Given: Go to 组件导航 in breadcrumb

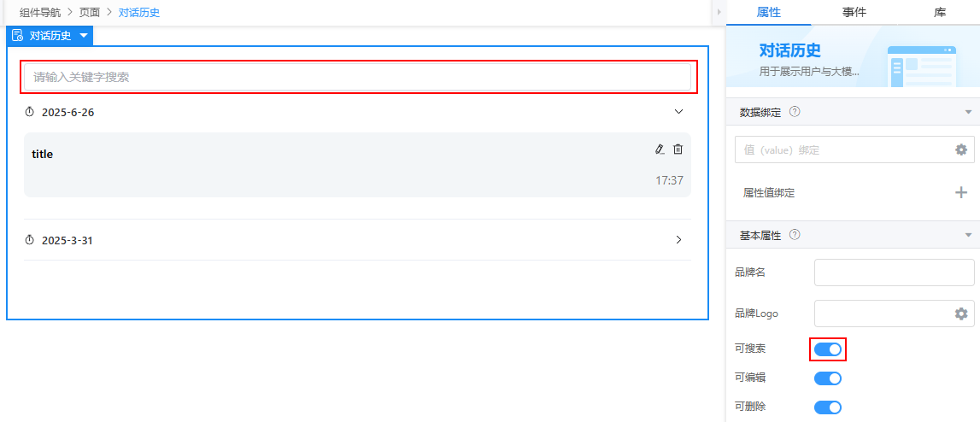Looking at the screenshot, I should (41, 13).
